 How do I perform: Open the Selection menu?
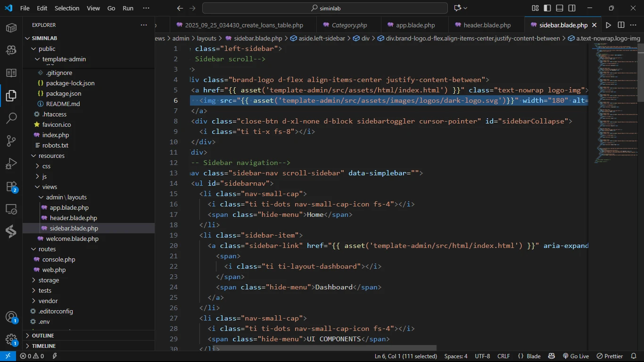[x=67, y=8]
